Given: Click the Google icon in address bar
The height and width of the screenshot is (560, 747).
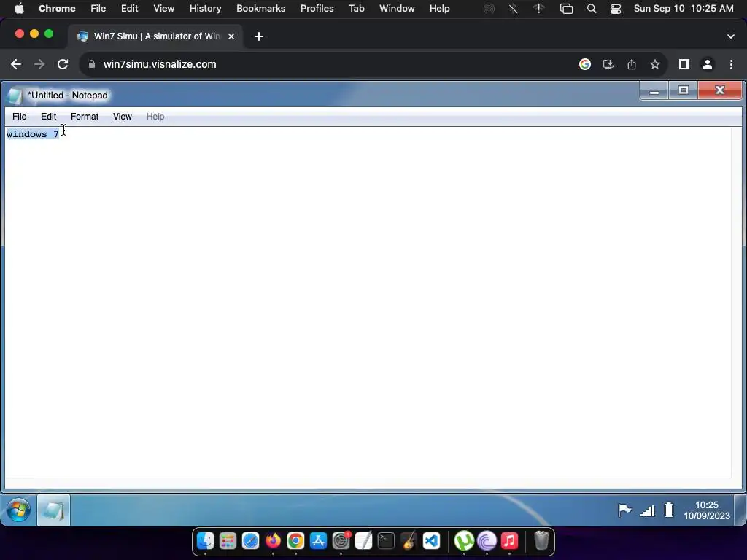Looking at the screenshot, I should pyautogui.click(x=585, y=64).
